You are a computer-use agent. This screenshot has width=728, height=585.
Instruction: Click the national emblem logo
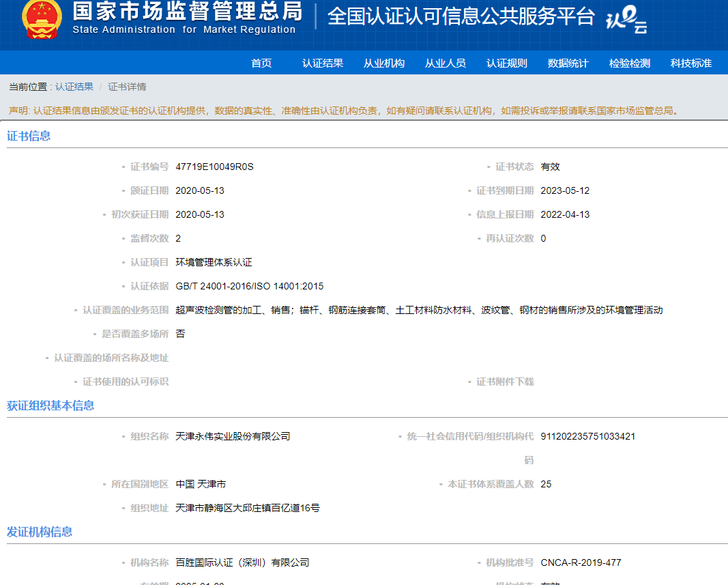[x=42, y=20]
